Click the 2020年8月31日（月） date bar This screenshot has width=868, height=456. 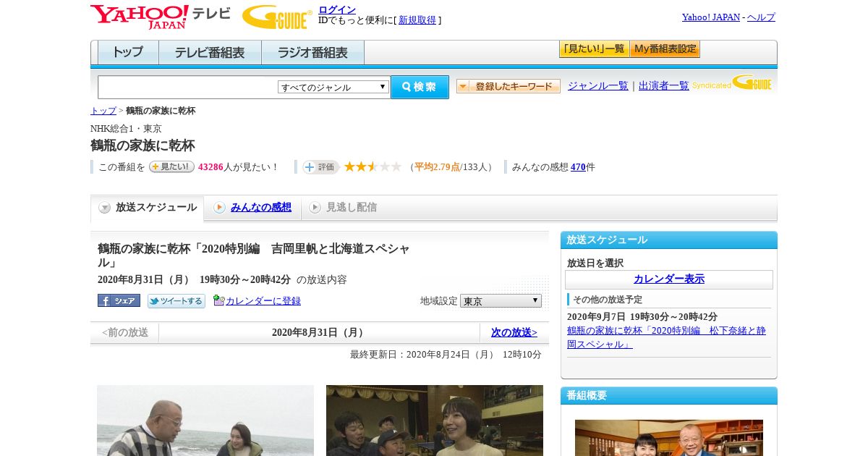pos(319,333)
